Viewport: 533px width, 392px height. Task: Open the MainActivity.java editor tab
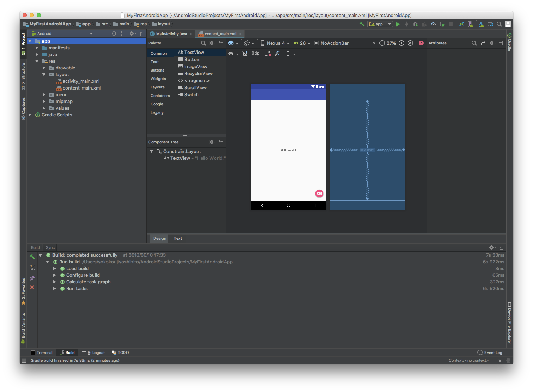point(171,34)
